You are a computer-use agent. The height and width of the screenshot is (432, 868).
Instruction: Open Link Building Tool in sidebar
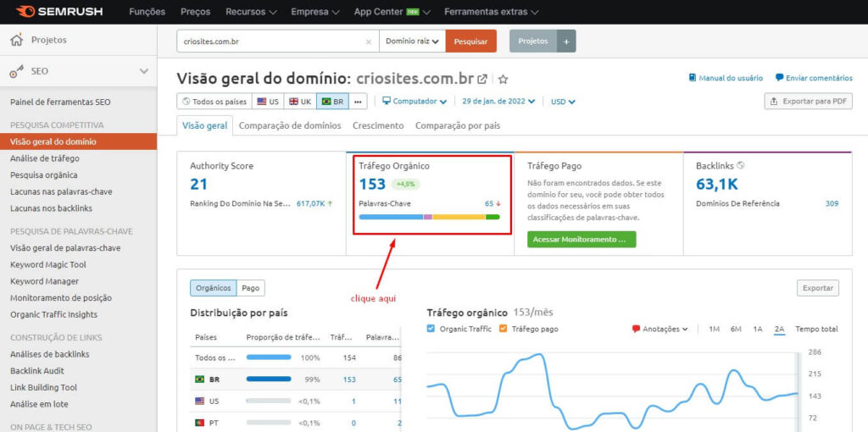pyautogui.click(x=44, y=387)
